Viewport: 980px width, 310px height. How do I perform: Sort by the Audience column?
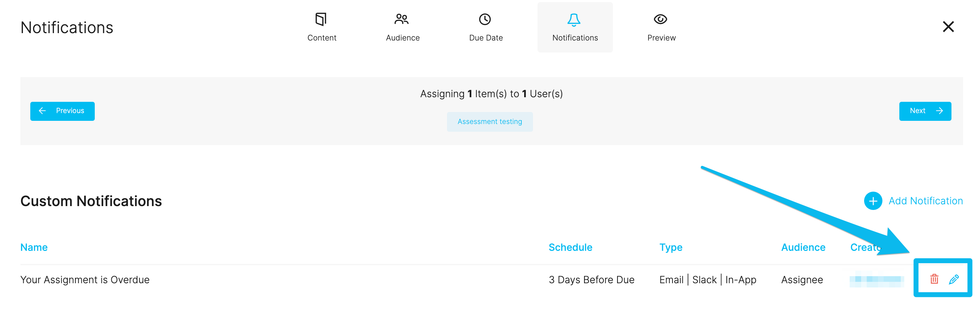802,247
